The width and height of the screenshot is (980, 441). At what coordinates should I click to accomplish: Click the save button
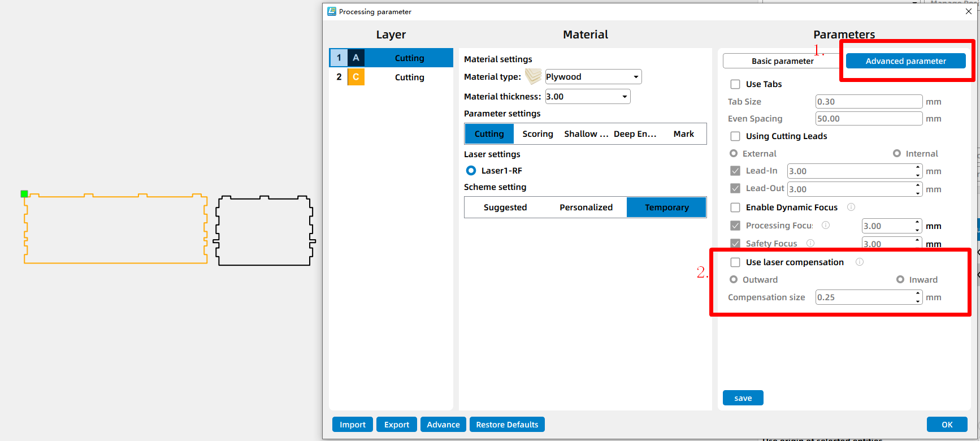coord(743,398)
